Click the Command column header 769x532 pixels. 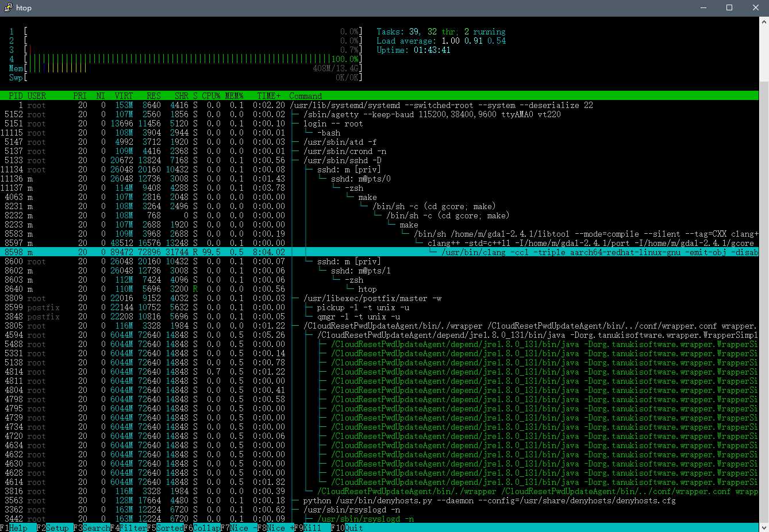coord(306,96)
